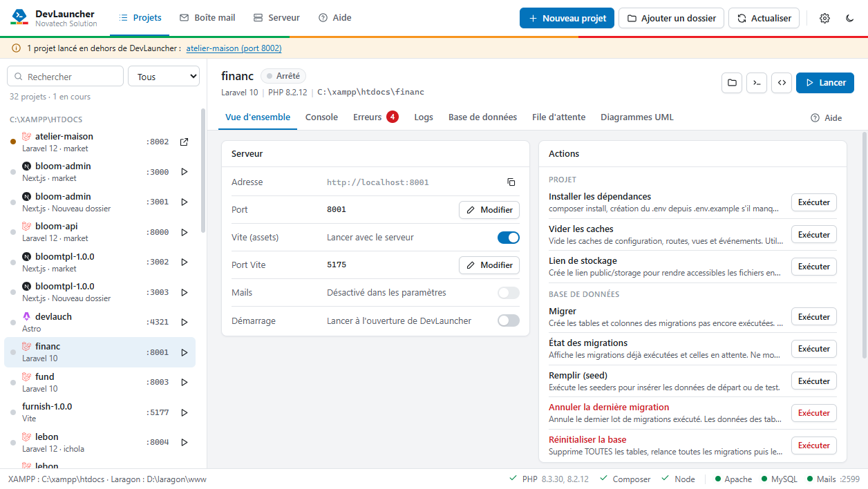This screenshot has height=489, width=868.
Task: Switch to the Console tab
Action: (x=321, y=117)
